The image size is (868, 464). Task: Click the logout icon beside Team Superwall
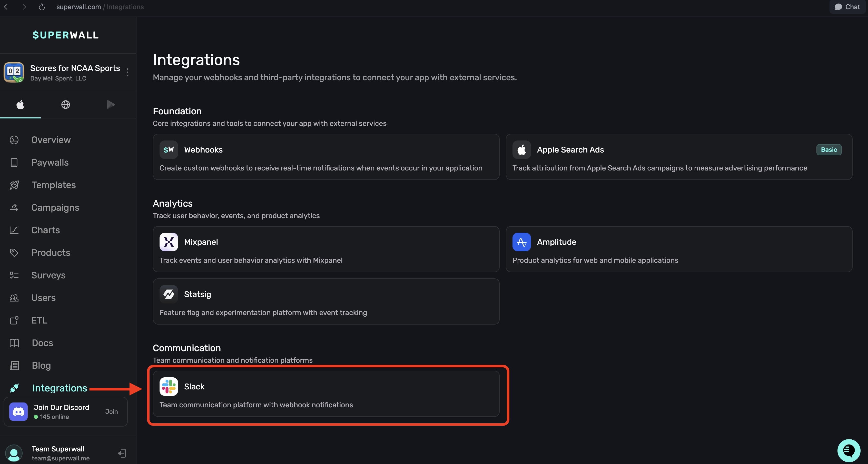coord(122,453)
